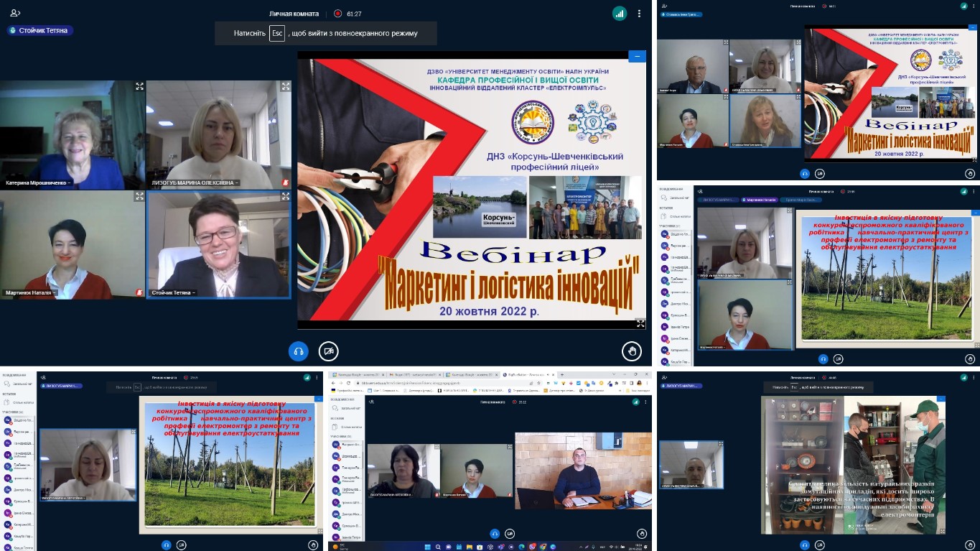This screenshot has width=980, height=551.
Task: Click muted mic icon on Мартинюк Наталія's large tile
Action: point(139,292)
